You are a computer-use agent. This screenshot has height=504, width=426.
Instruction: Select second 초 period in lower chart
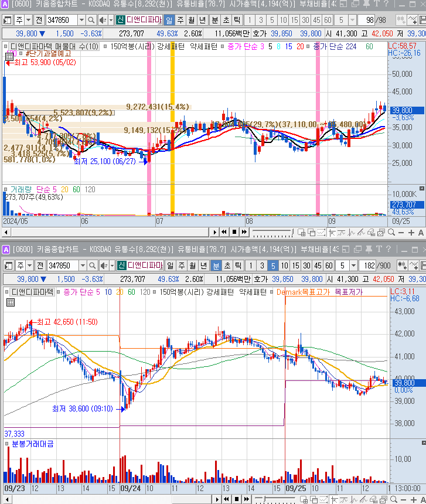[227, 266]
